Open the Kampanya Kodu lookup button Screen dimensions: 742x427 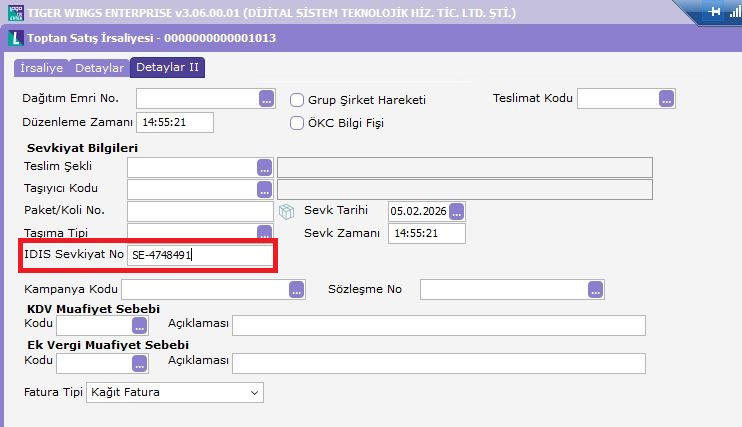coord(296,289)
